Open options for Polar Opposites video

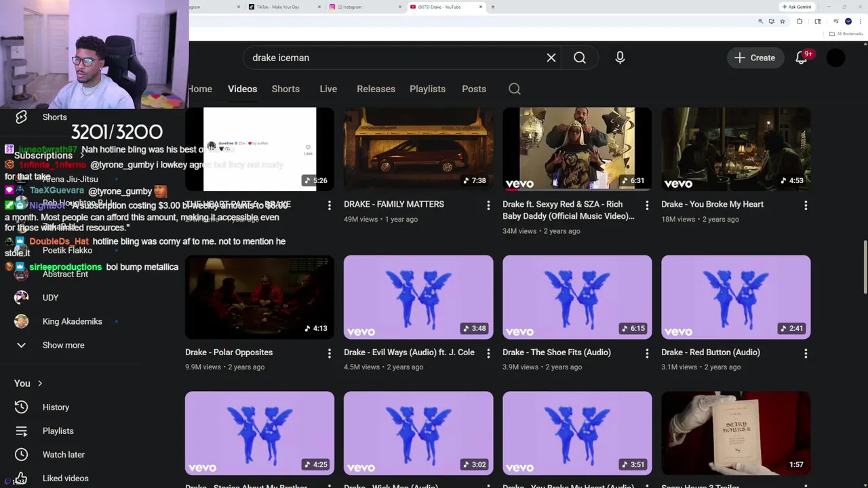click(330, 354)
